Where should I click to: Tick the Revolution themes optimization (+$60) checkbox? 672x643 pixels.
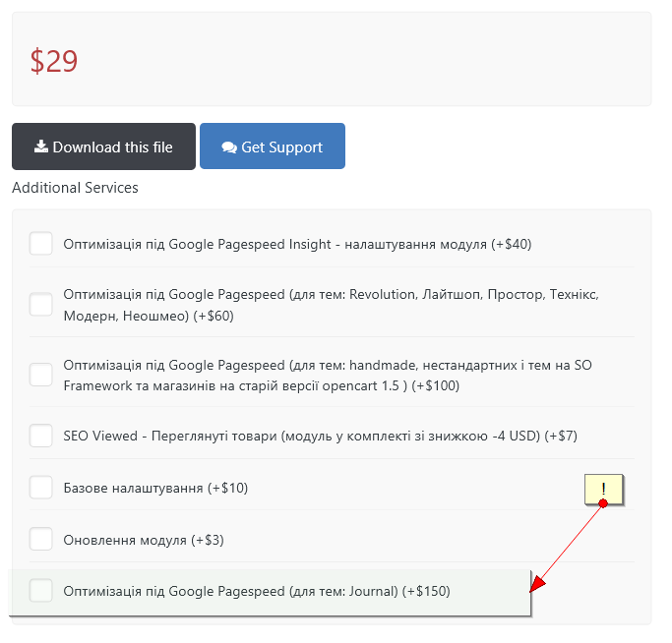41,305
